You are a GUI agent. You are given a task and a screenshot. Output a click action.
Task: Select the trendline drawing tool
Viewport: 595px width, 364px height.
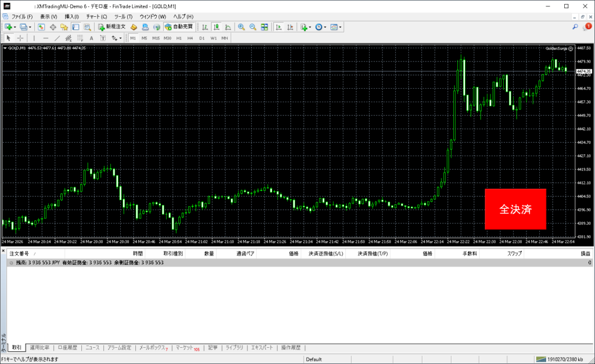57,38
